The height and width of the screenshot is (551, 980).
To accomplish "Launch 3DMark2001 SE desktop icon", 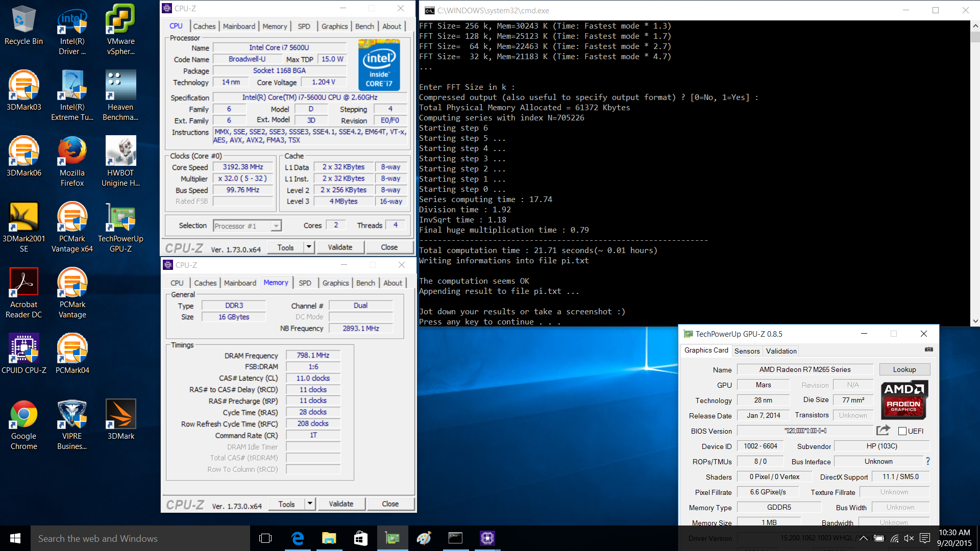I will 23,228.
